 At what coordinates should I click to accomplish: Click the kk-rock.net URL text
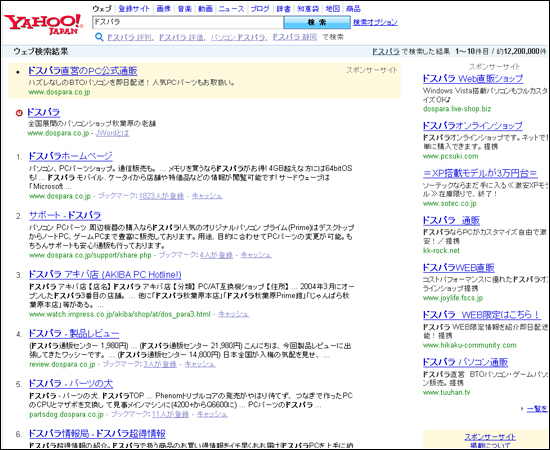pyautogui.click(x=441, y=251)
